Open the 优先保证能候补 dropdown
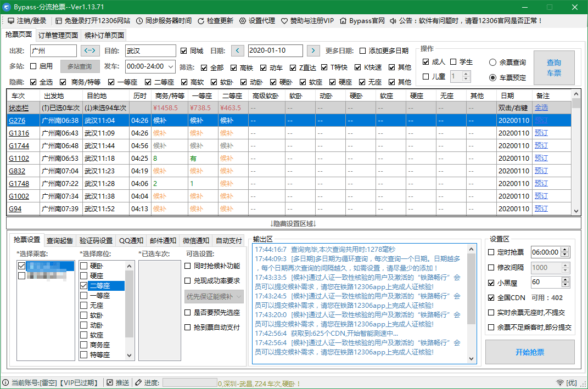 pos(213,297)
